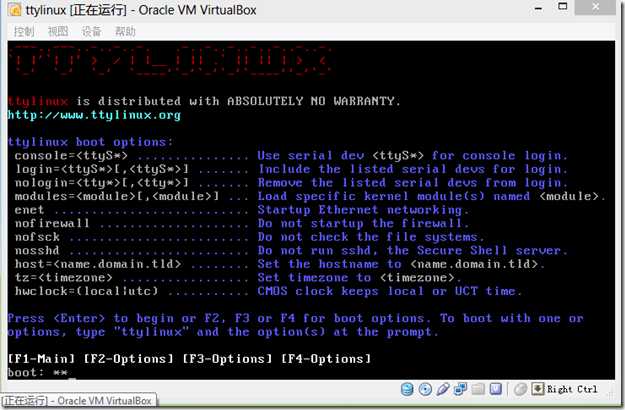Open the 设备 (Devices) menu
625x410 pixels.
point(91,31)
